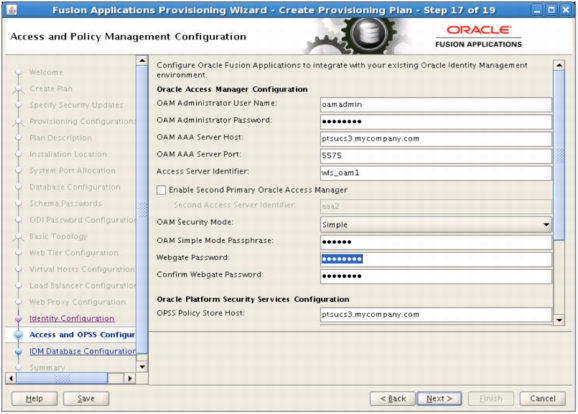The image size is (578, 414).
Task: Click the Web Tier Configuration step
Action: pyautogui.click(x=74, y=253)
